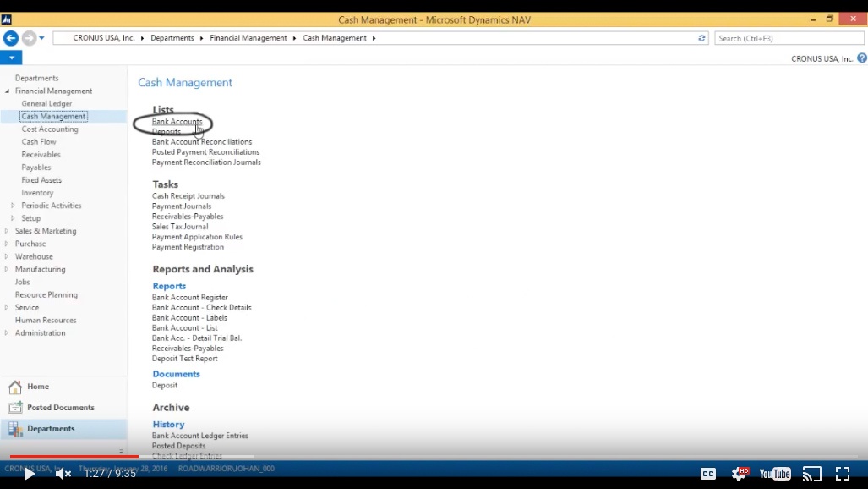The width and height of the screenshot is (868, 489).
Task: Expand the Purchase tree node
Action: [7, 244]
